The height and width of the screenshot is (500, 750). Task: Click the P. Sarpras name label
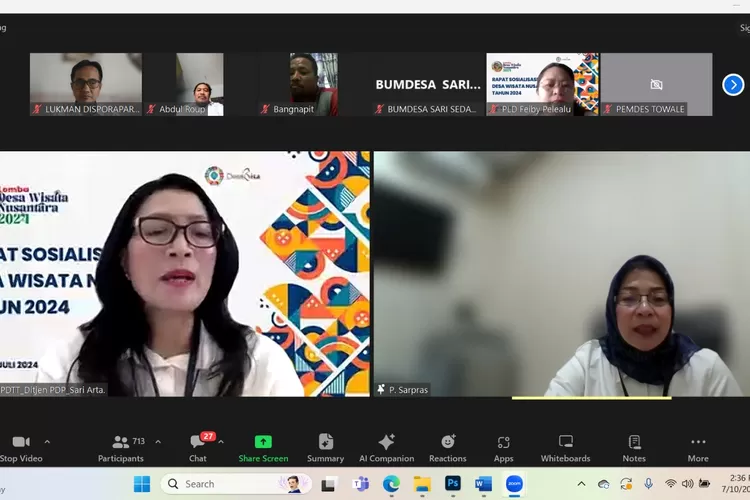pyautogui.click(x=408, y=390)
